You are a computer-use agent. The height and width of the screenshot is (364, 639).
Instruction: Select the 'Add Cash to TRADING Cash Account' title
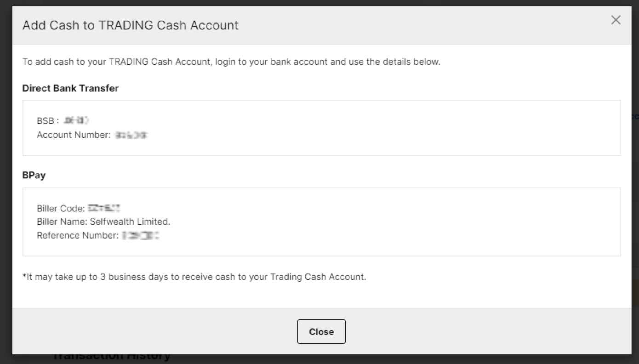coord(131,25)
